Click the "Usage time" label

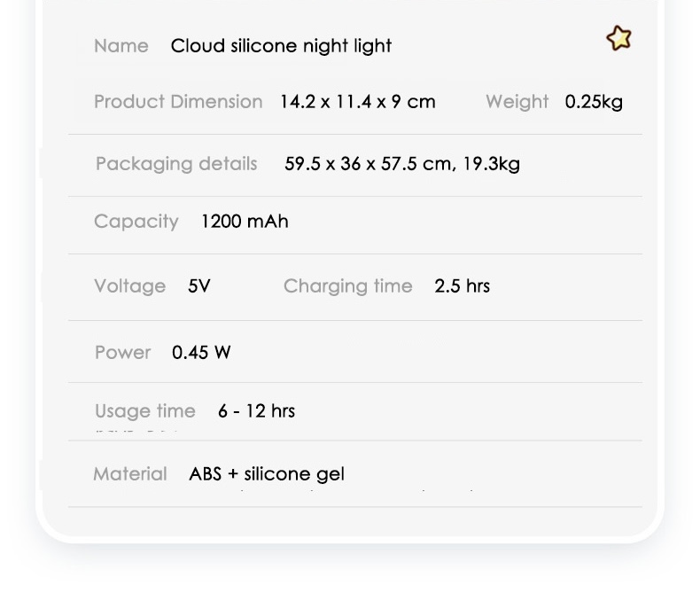[144, 411]
